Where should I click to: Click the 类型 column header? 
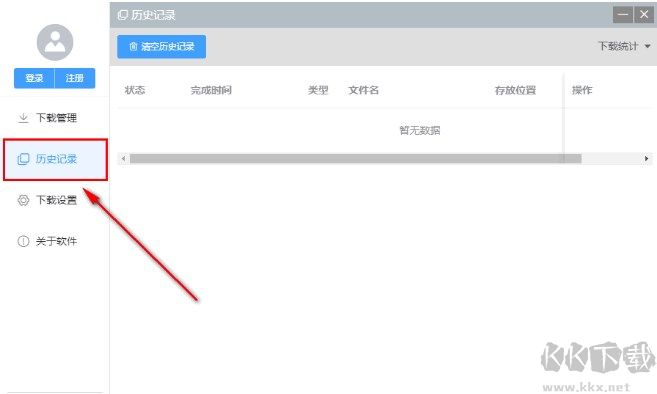point(318,90)
